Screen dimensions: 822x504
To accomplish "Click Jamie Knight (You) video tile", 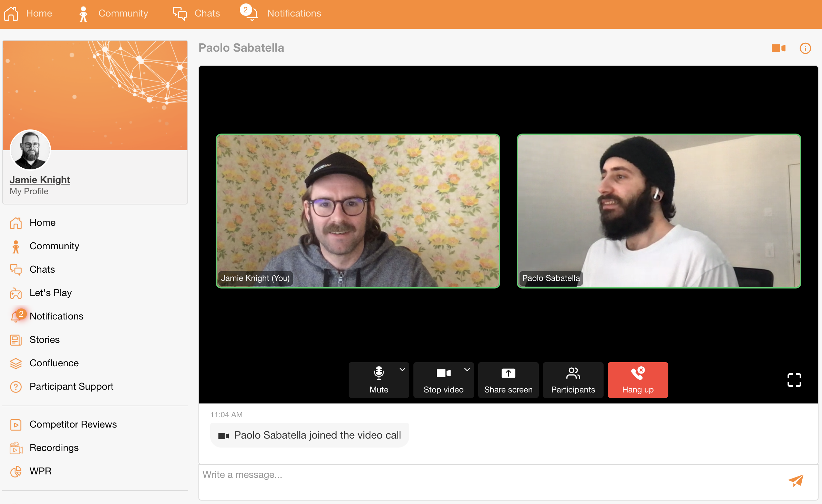I will (358, 211).
